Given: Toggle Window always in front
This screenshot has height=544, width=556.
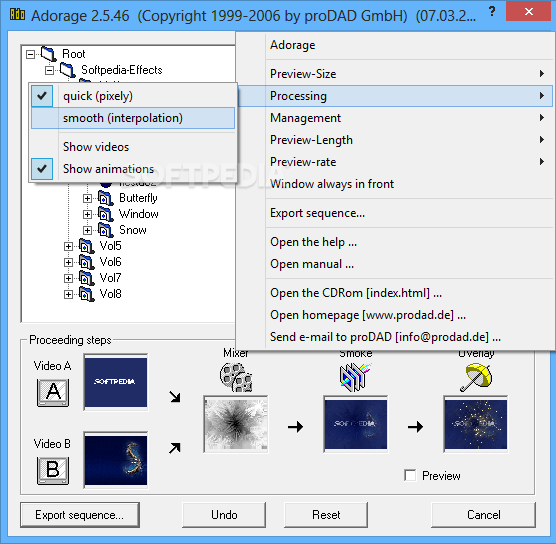Looking at the screenshot, I should (395, 184).
